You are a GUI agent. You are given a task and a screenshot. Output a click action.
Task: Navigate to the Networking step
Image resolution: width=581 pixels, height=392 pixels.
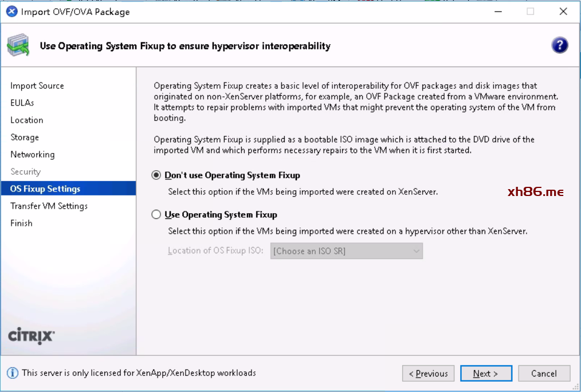pyautogui.click(x=33, y=155)
